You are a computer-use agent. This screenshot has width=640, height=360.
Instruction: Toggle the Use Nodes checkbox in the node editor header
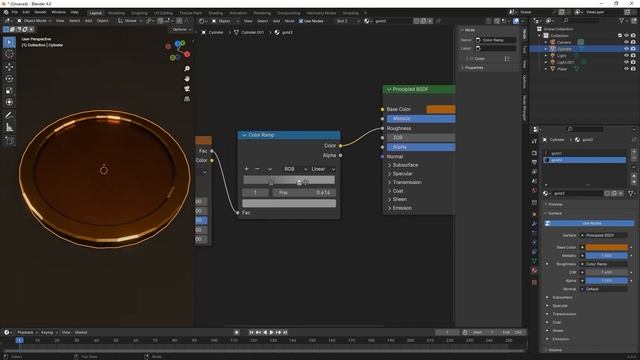coord(301,21)
